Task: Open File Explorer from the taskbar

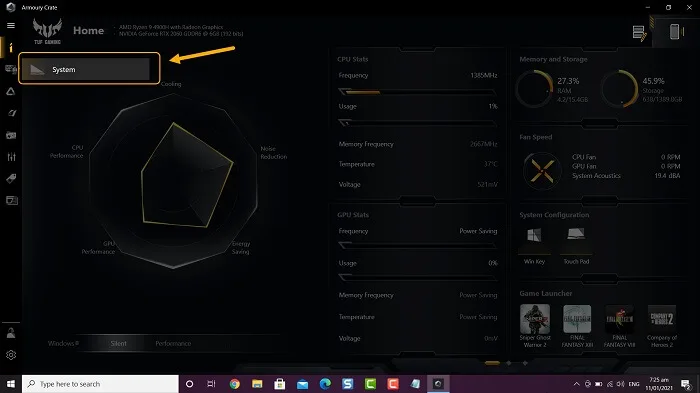Action: tap(257, 384)
